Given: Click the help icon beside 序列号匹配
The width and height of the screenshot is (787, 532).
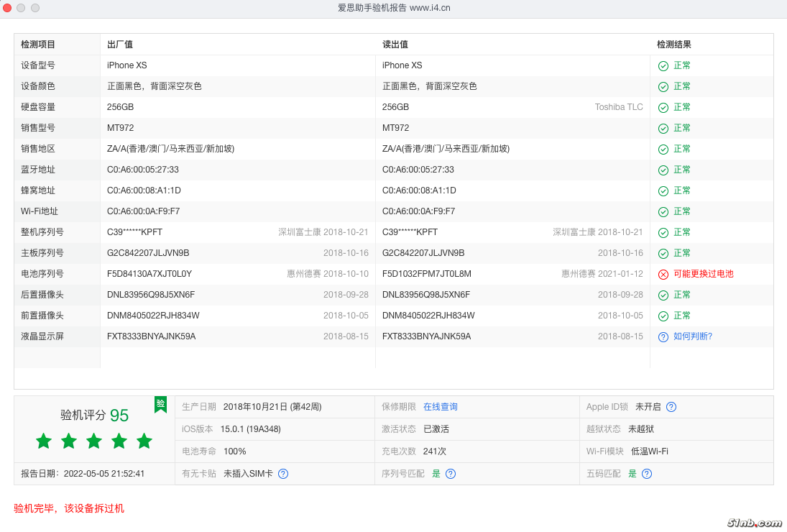Looking at the screenshot, I should coord(451,474).
